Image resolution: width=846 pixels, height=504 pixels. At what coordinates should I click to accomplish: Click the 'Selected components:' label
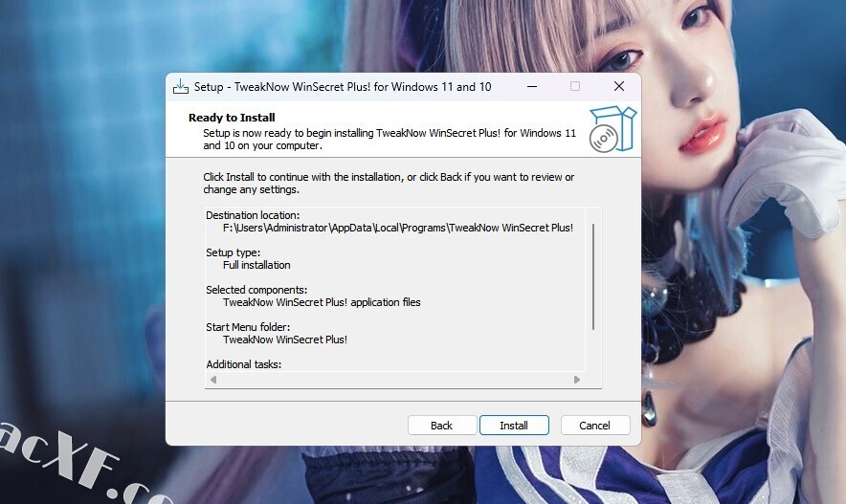(x=256, y=290)
